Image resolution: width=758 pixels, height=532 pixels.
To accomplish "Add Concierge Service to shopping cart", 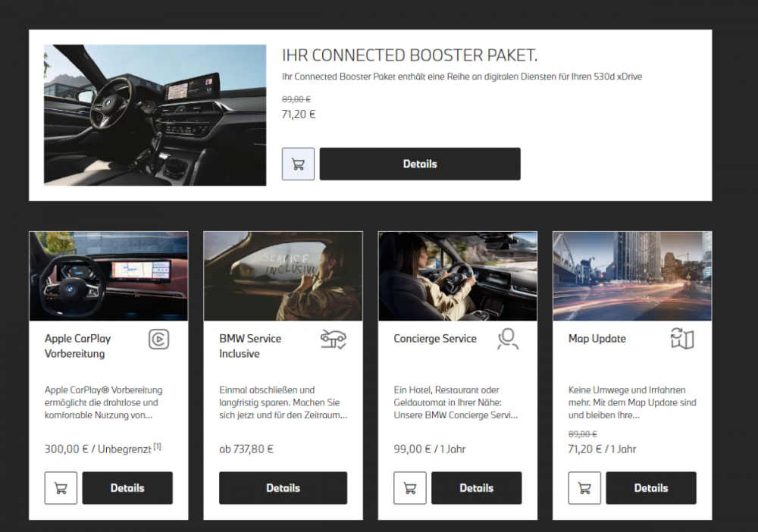I will (410, 488).
